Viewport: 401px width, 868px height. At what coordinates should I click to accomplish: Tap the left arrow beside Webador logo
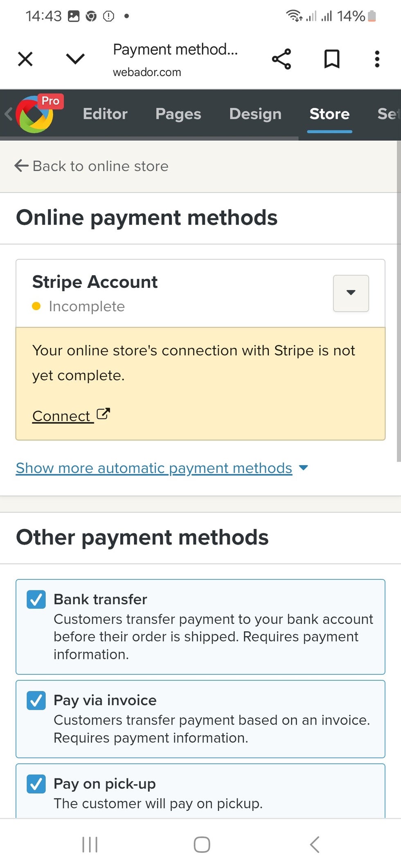pos(8,114)
